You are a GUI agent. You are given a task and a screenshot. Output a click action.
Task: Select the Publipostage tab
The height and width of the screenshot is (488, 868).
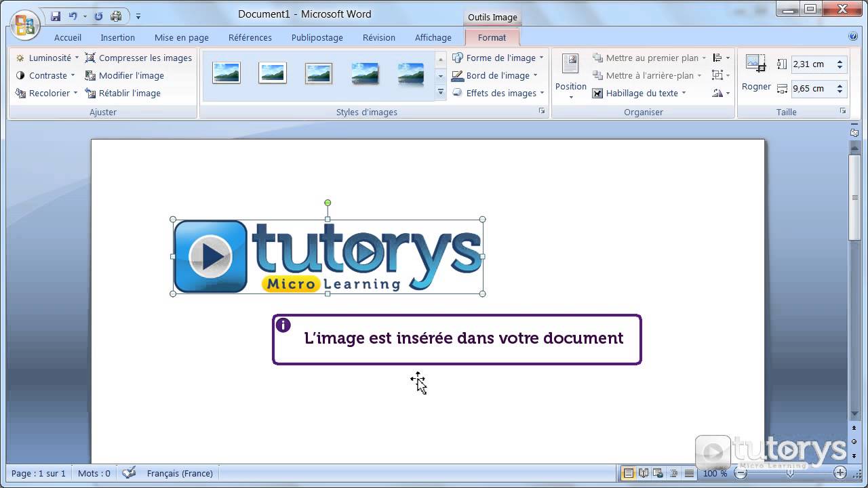coord(317,38)
